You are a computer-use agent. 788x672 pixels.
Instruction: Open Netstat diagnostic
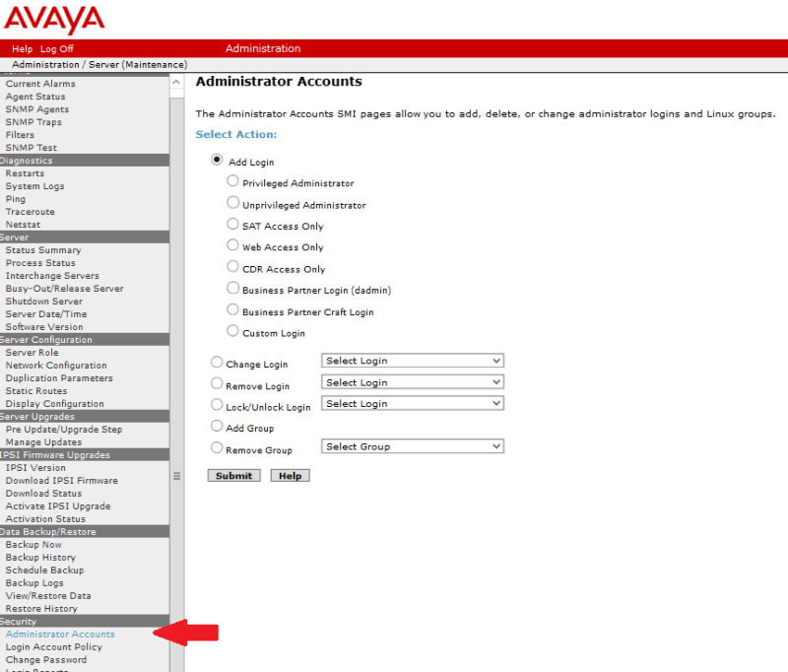point(23,225)
